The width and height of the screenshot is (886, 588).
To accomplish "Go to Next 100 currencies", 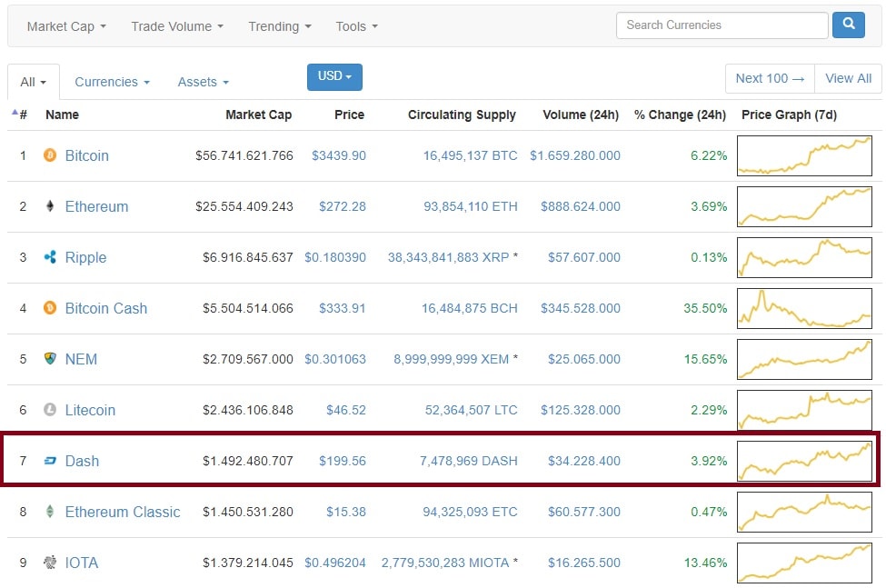I will (x=770, y=78).
